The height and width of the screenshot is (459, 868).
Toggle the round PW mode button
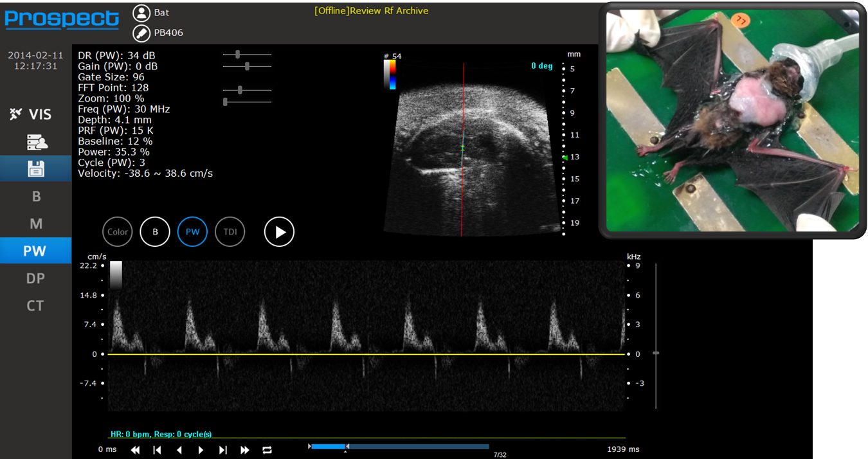pos(192,232)
